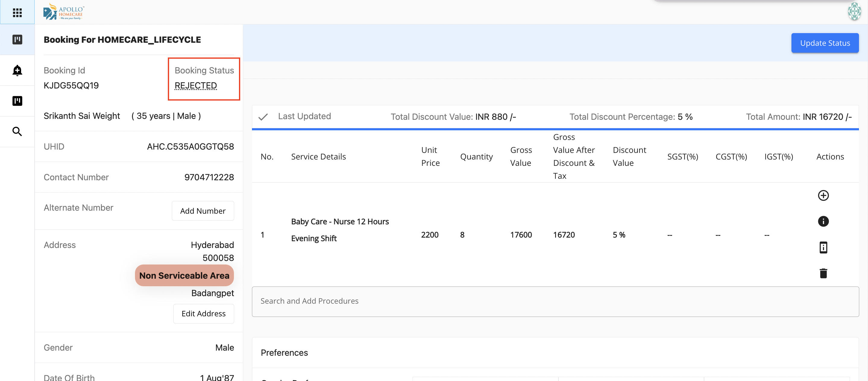Open the apps grid menu icon

17,12
